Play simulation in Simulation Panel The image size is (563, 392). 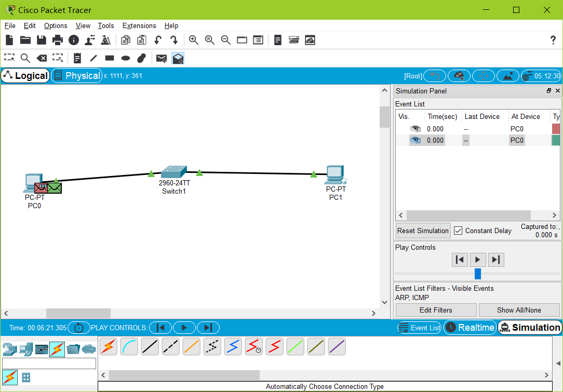[477, 260]
